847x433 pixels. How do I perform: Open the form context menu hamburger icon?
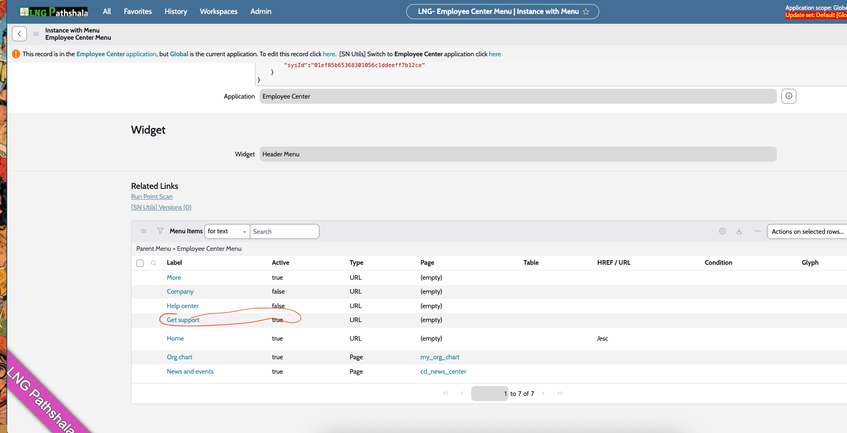point(36,34)
